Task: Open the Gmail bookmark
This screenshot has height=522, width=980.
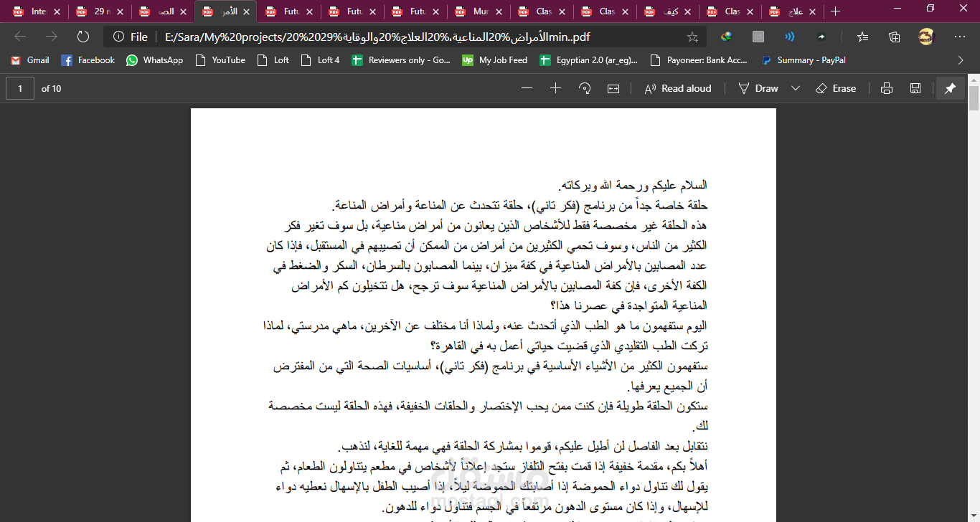Action: (30, 60)
